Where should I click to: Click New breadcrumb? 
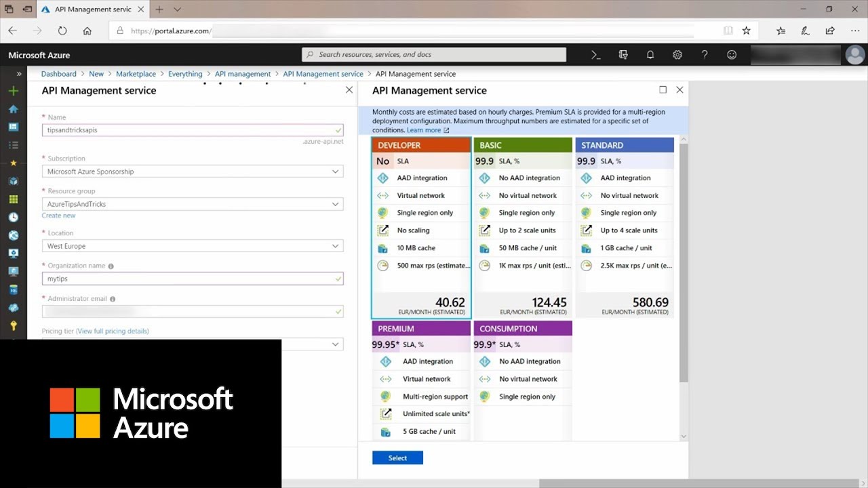point(96,74)
